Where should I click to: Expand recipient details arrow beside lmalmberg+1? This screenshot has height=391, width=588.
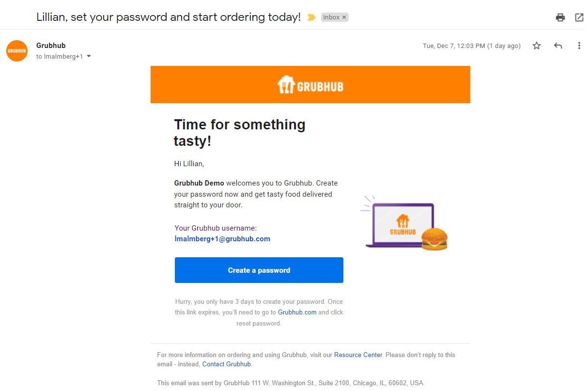pos(89,56)
